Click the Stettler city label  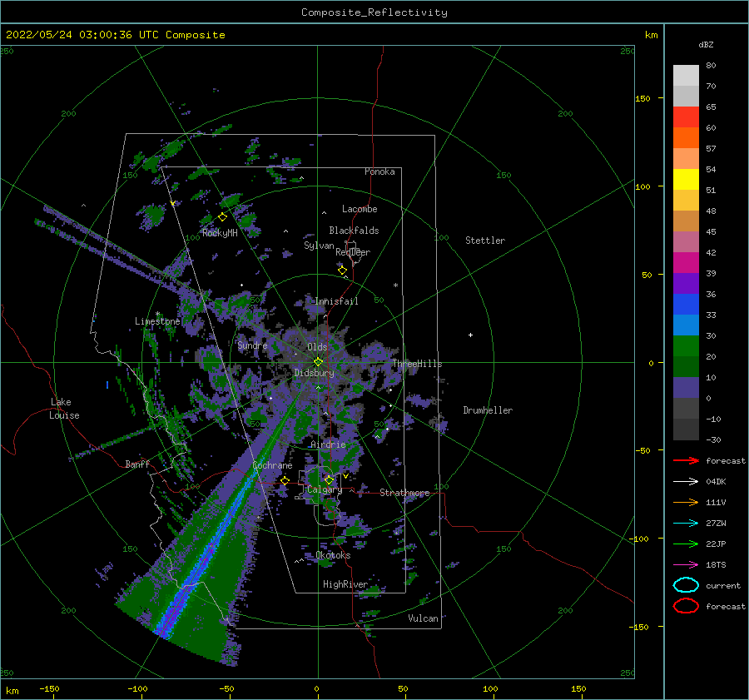[x=485, y=241]
